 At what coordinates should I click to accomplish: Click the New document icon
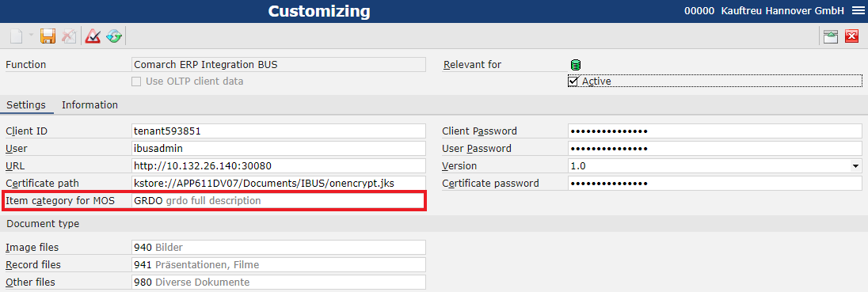click(17, 36)
